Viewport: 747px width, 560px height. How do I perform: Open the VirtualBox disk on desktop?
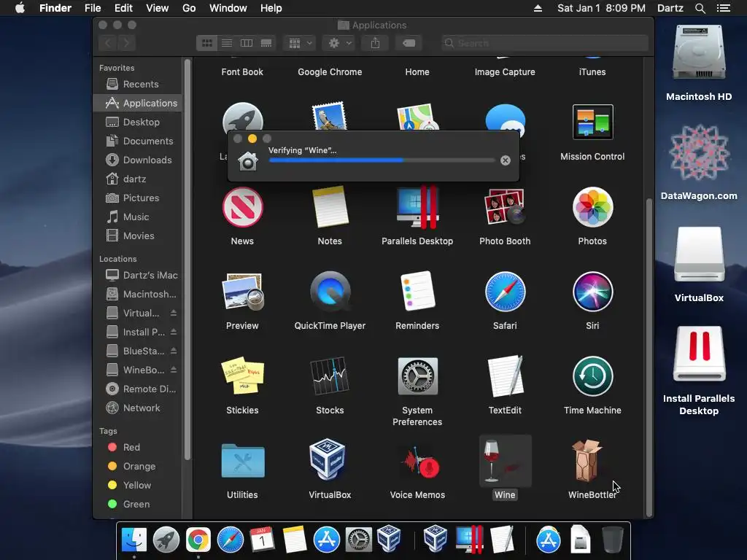(699, 254)
